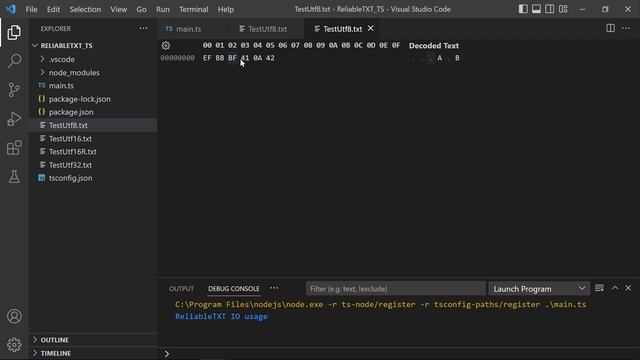
Task: Open the Terminal menu
Action: (193, 9)
